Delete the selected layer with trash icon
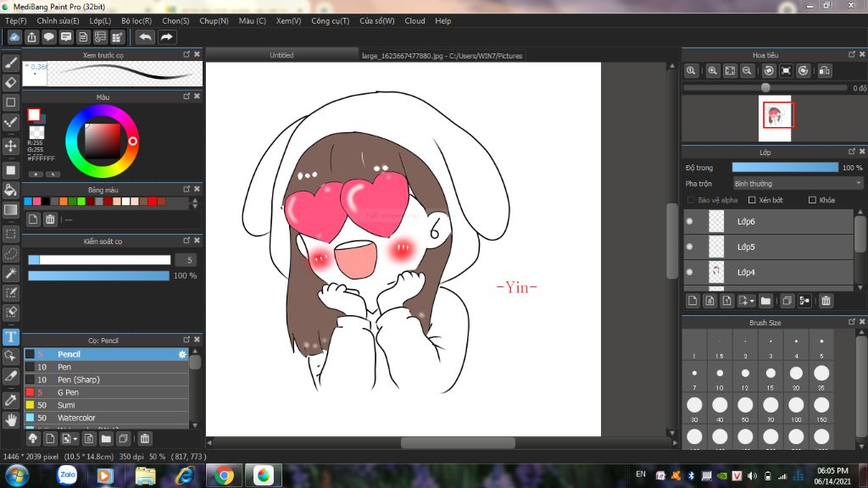This screenshot has height=488, width=868. (x=826, y=301)
